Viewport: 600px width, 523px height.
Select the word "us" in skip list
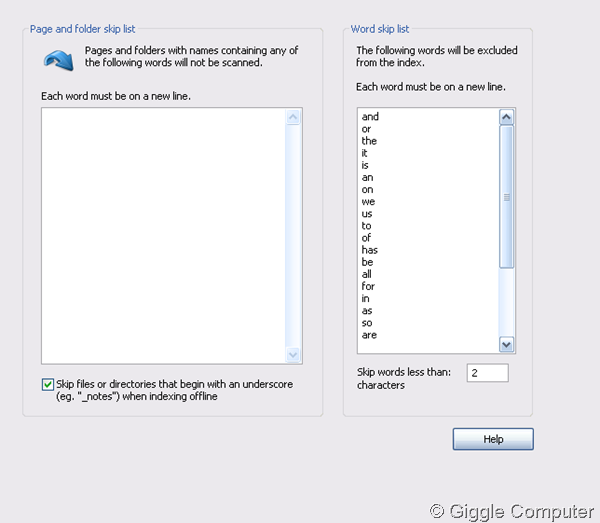(x=367, y=214)
